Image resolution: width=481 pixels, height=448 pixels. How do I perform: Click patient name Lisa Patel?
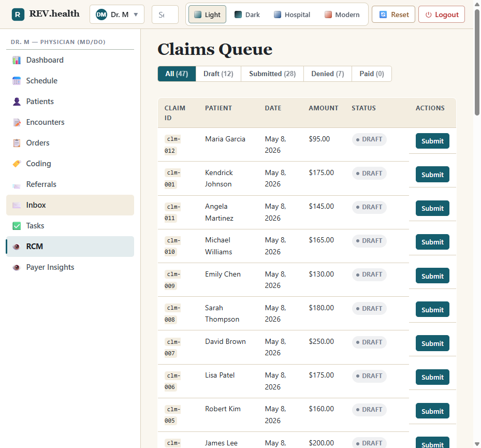pyautogui.click(x=220, y=375)
